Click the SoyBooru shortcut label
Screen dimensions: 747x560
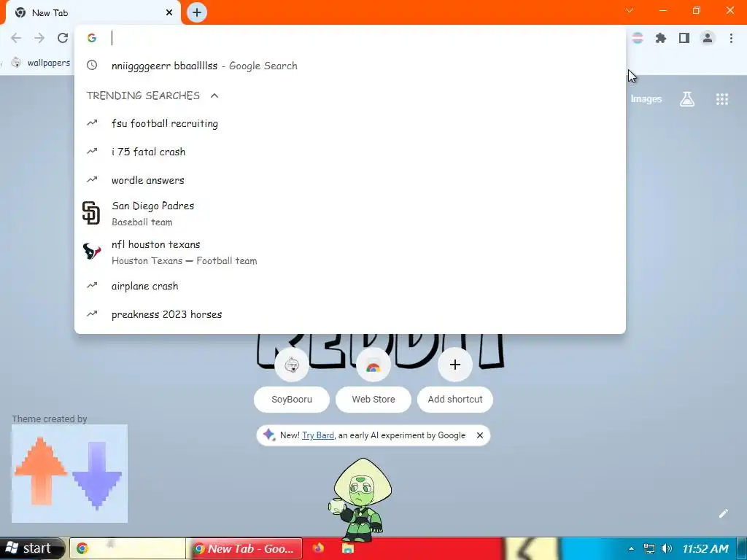(292, 400)
